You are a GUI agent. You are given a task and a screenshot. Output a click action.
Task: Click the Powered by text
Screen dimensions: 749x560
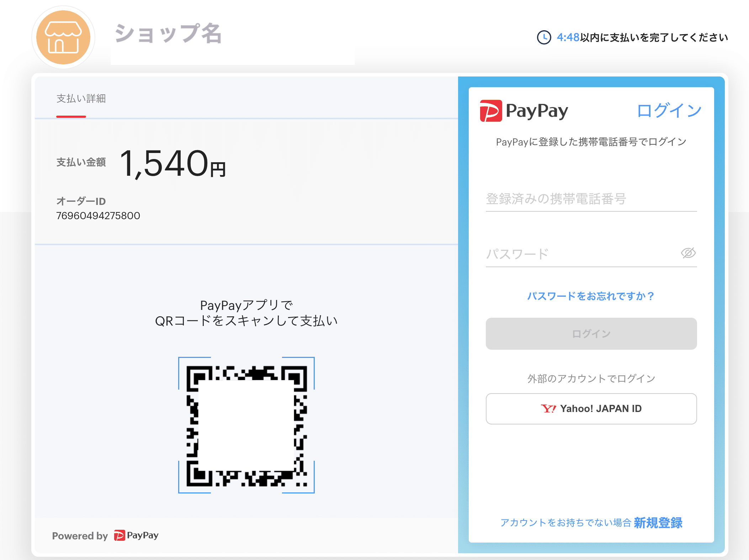click(x=80, y=536)
